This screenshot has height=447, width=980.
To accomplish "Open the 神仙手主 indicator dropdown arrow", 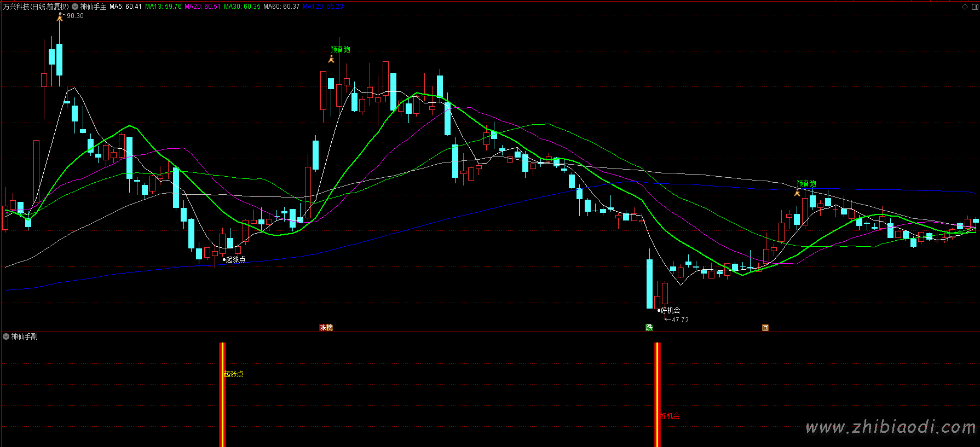I will tap(75, 7).
